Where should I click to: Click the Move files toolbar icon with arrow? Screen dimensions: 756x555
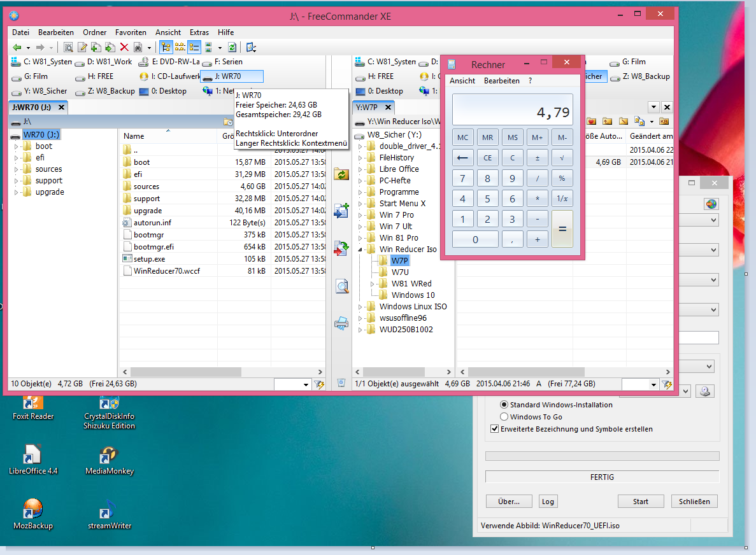click(x=110, y=47)
